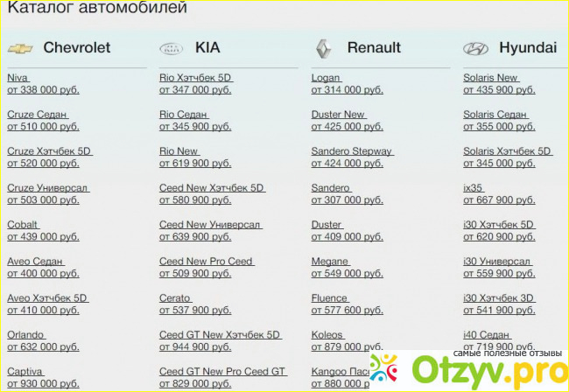Open the Solaris New link
569x392 pixels.
click(x=490, y=78)
